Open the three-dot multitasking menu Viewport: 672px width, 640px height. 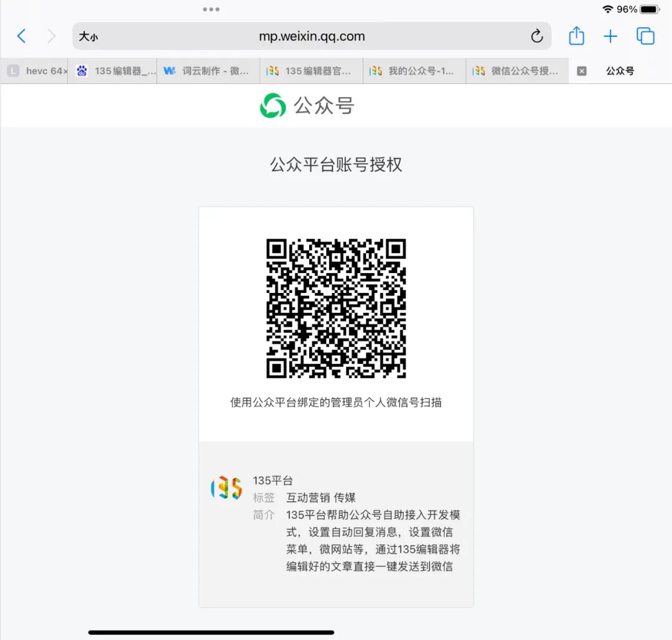tap(212, 9)
